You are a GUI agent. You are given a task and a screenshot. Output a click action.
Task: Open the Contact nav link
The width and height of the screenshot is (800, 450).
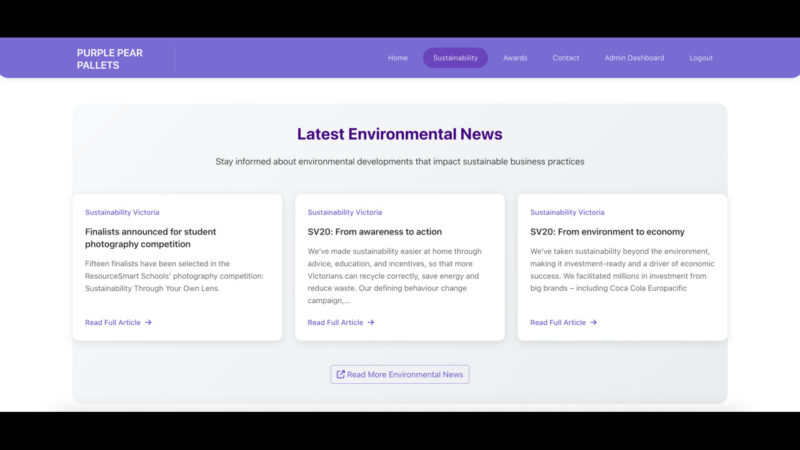(565, 58)
